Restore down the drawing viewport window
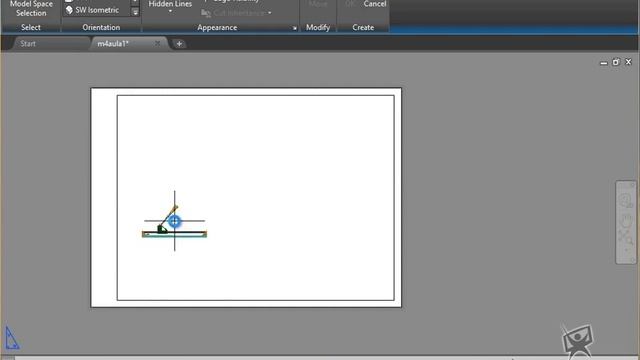640x360 pixels. (616, 62)
